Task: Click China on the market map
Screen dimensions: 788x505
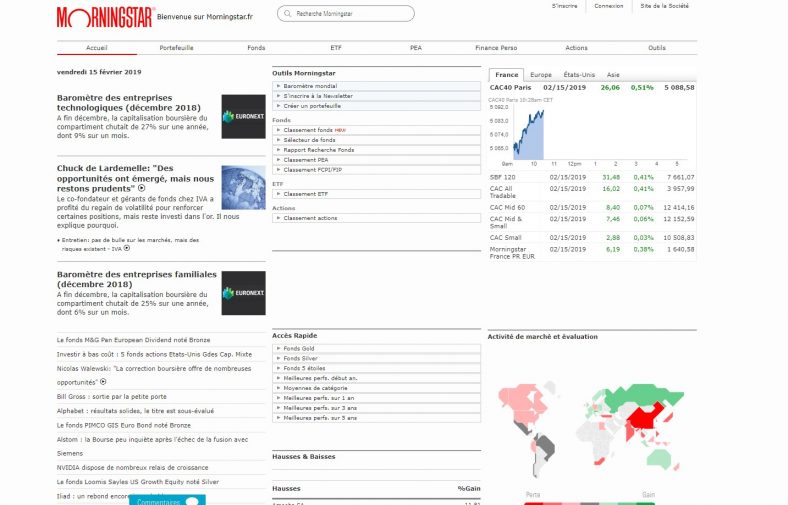Action: pyautogui.click(x=644, y=416)
